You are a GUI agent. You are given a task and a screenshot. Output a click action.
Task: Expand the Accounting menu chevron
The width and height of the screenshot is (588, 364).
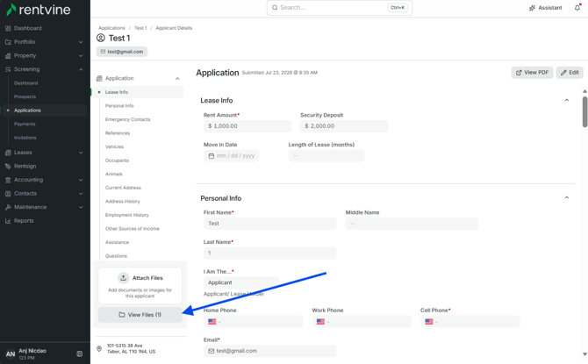(x=81, y=180)
